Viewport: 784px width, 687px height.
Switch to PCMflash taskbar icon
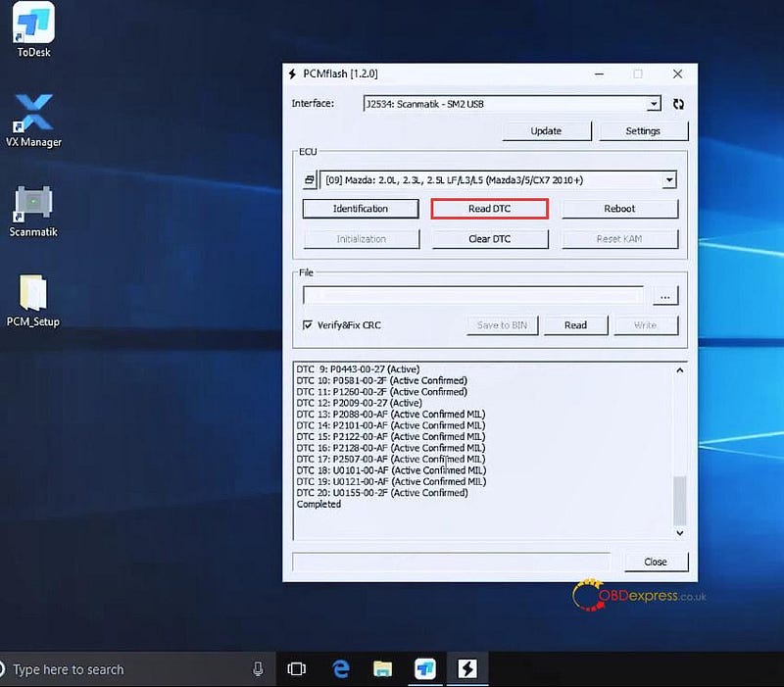[x=467, y=668]
